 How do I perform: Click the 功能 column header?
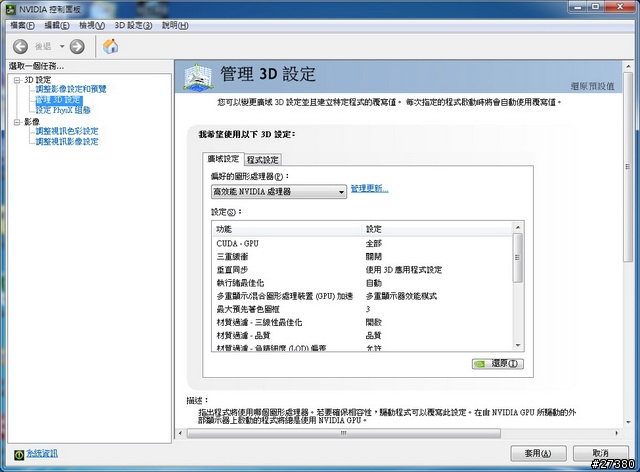pyautogui.click(x=287, y=229)
